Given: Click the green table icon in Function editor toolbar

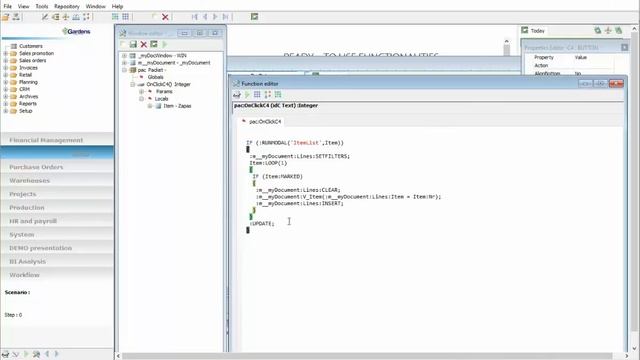Looking at the screenshot, I should 278,95.
